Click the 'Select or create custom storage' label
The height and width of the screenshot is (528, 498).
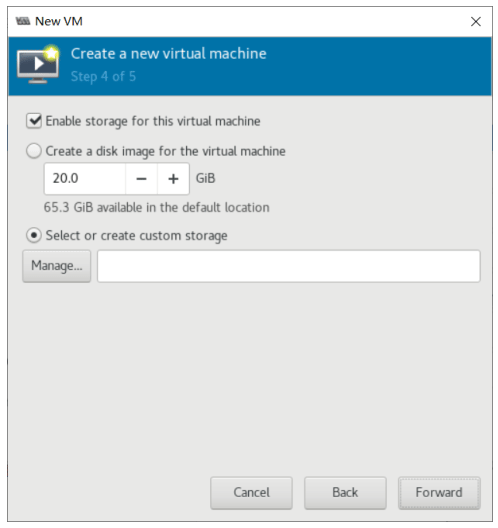pyautogui.click(x=136, y=236)
